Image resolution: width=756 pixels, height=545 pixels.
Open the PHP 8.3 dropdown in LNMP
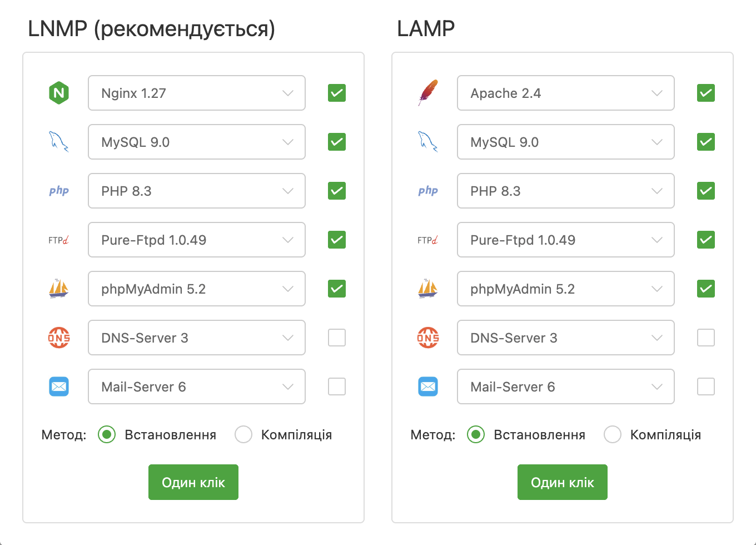(x=197, y=191)
